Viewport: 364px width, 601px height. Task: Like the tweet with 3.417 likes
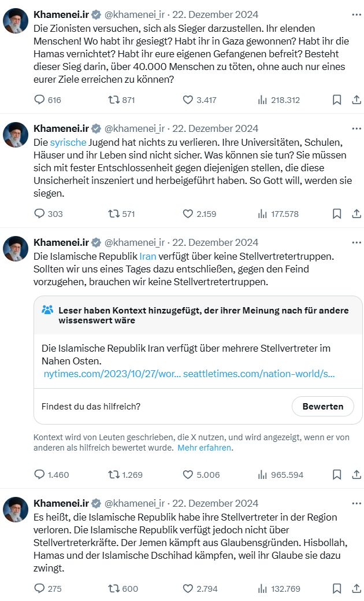pyautogui.click(x=188, y=99)
